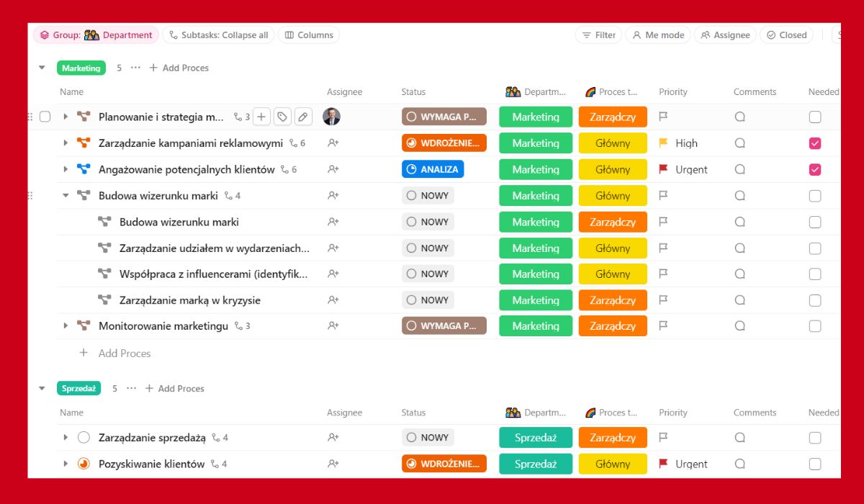
Task: Expand the Monitorowanie marketingu subtasks
Action: [x=66, y=326]
